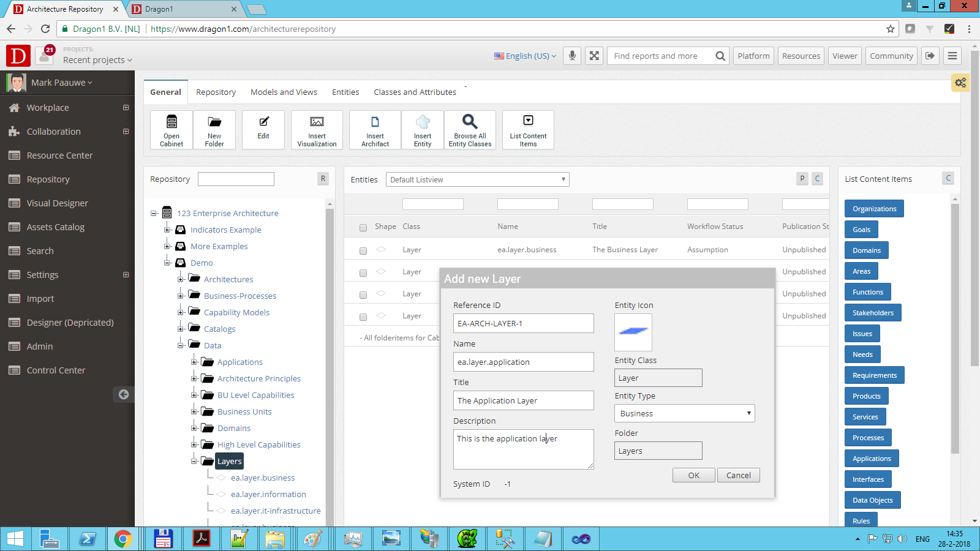The image size is (980, 551).
Task: Switch to the Models and Views tab
Action: (284, 92)
